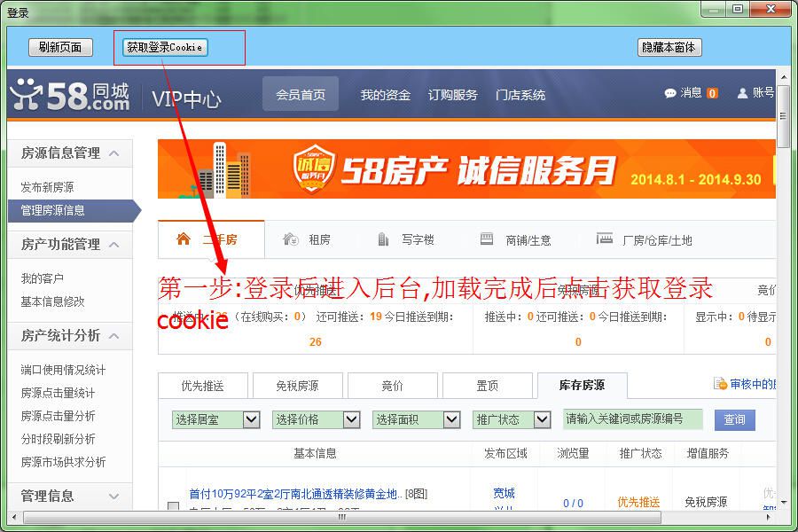Click the horizontal scrollbar right arrow
The height and width of the screenshot is (532, 798).
click(770, 517)
